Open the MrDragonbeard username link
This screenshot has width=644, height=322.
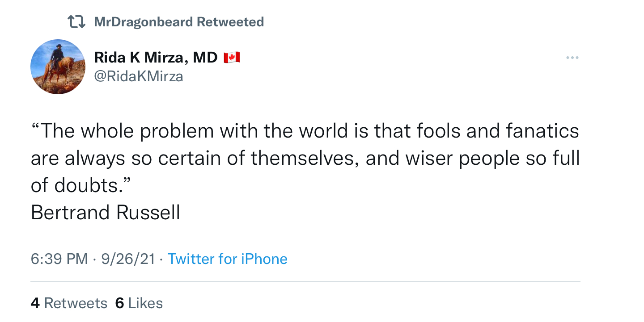pyautogui.click(x=144, y=22)
